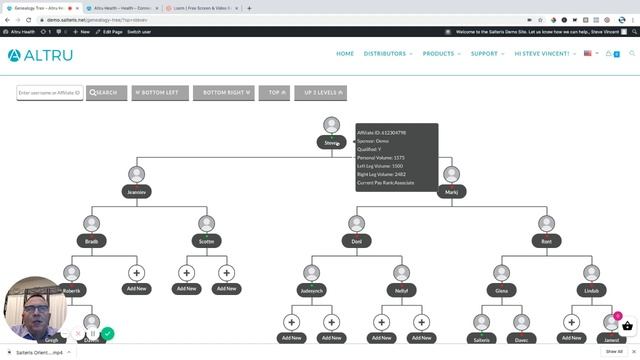
Task: Reload the page in browser
Action: tap(29, 20)
